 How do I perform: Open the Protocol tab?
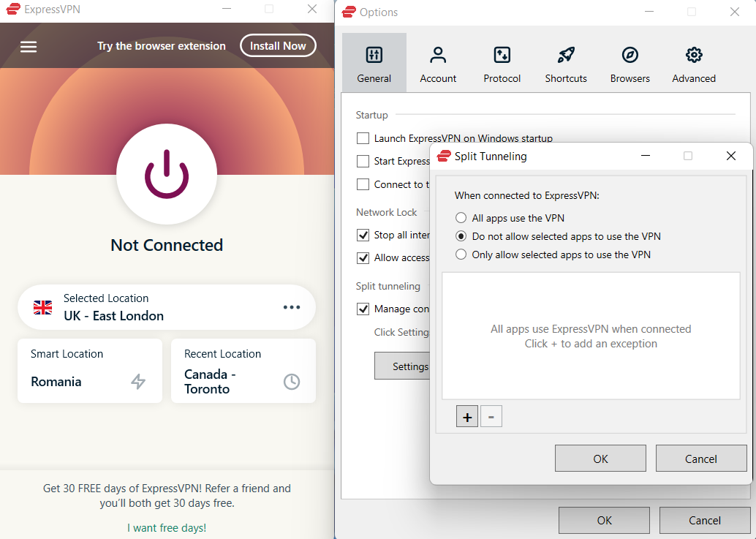pyautogui.click(x=502, y=64)
